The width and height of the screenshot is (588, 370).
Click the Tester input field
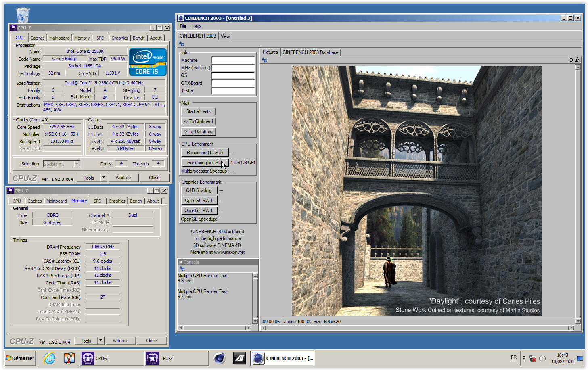click(233, 91)
